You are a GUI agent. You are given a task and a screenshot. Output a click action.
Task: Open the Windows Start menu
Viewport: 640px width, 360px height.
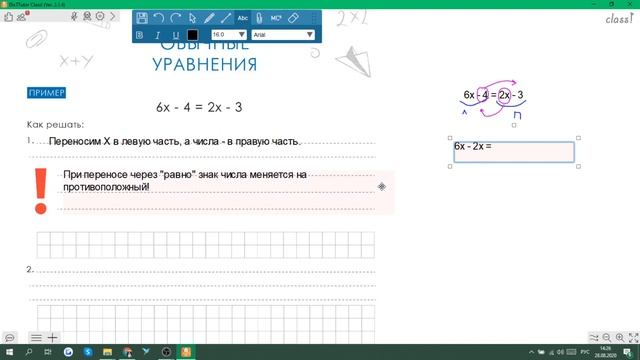9,352
